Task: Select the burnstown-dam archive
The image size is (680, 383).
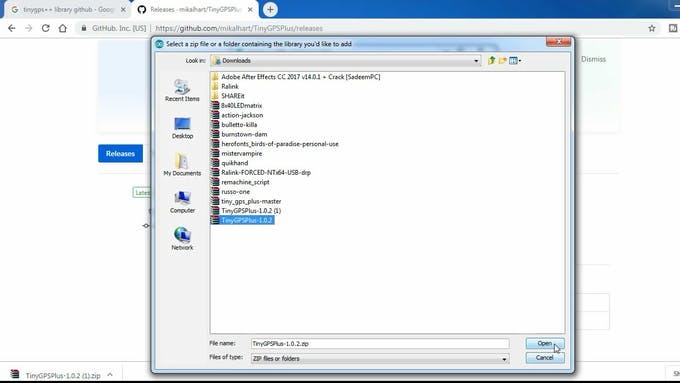Action: click(239, 134)
